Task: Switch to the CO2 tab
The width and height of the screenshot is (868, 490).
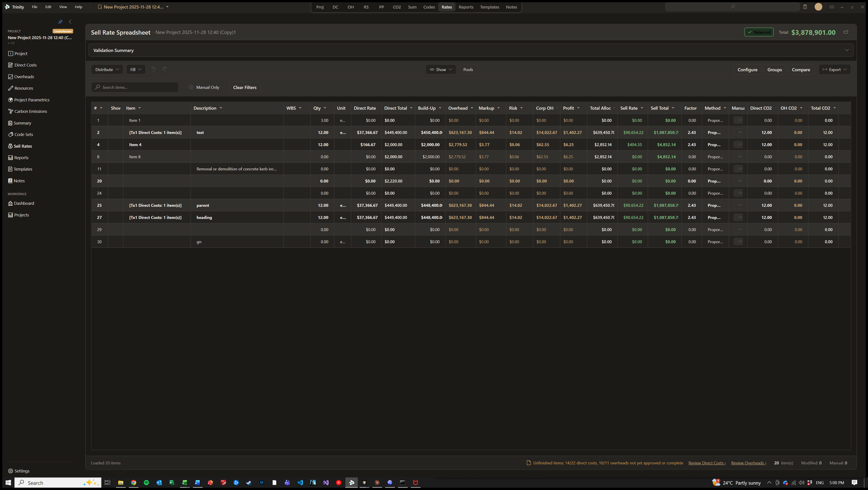Action: (x=397, y=7)
